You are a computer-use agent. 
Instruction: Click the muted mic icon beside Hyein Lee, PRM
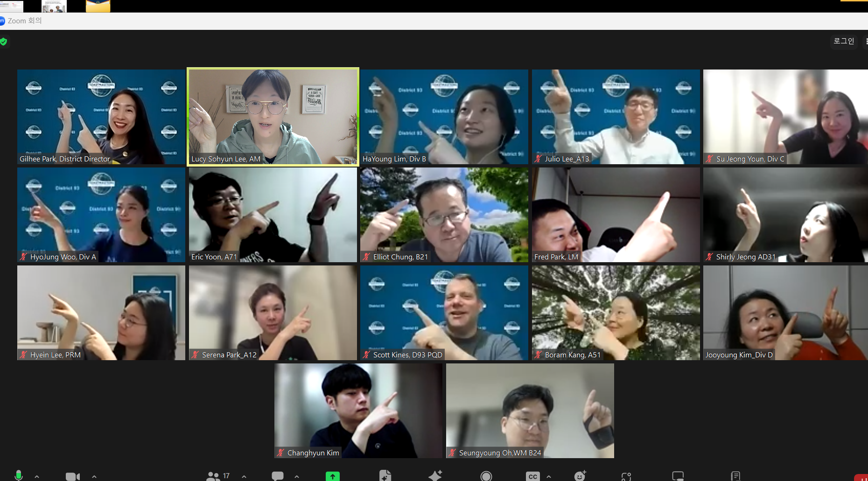[23, 355]
